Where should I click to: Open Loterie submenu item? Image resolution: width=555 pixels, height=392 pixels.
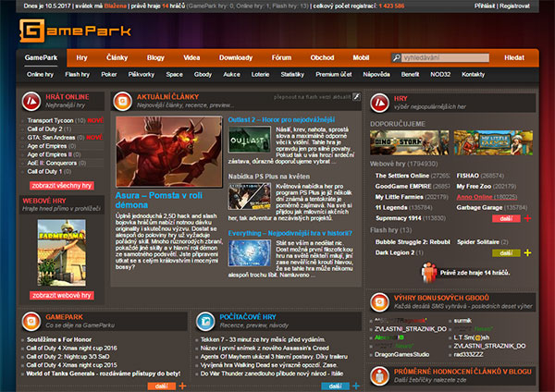pos(261,74)
